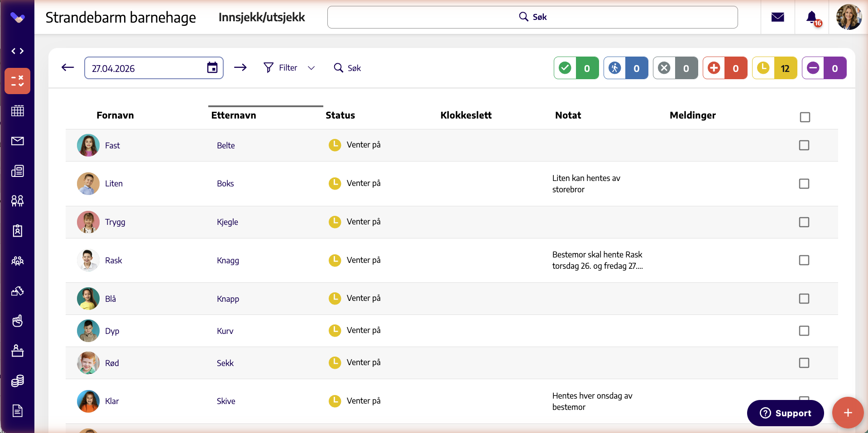The height and width of the screenshot is (433, 868).
Task: Open notifications bell with 16 badge
Action: (x=813, y=18)
